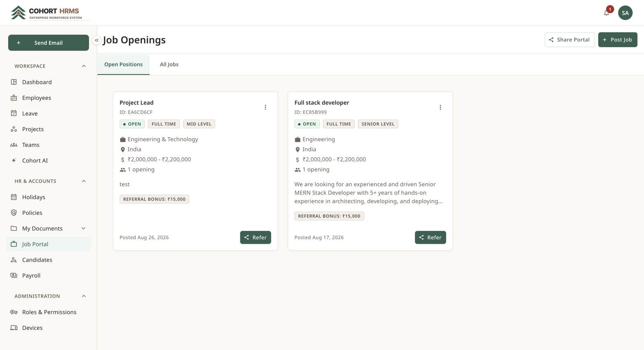Open the SA user avatar menu
Image resolution: width=644 pixels, height=350 pixels.
tap(625, 13)
